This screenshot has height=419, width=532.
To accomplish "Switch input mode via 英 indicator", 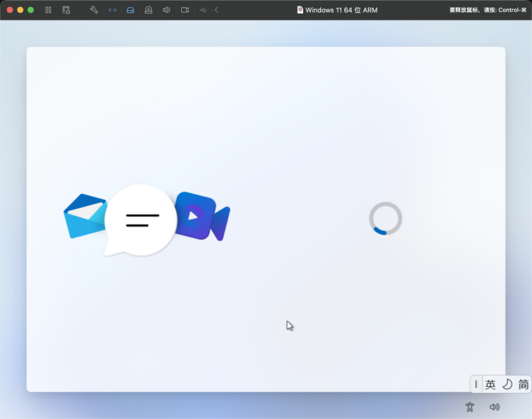I will coord(490,384).
